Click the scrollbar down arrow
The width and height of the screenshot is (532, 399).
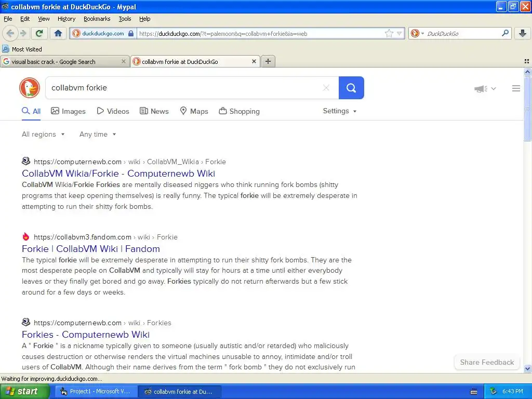point(527,368)
